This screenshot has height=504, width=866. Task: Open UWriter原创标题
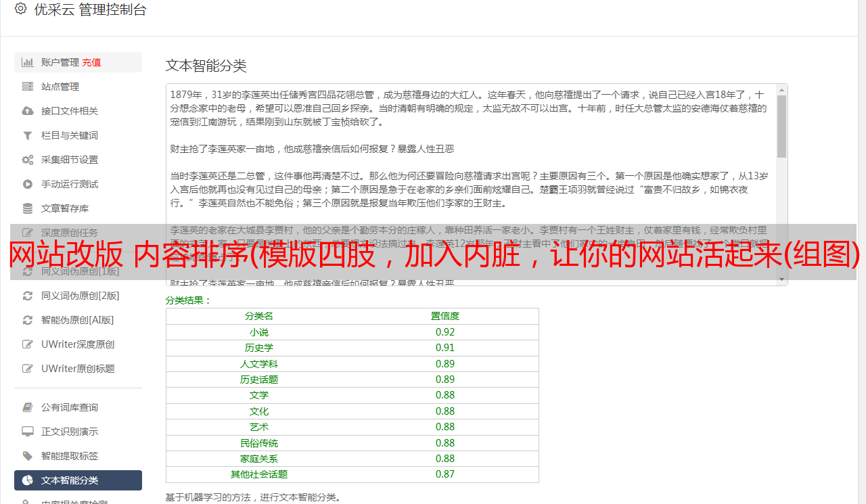pyautogui.click(x=78, y=369)
